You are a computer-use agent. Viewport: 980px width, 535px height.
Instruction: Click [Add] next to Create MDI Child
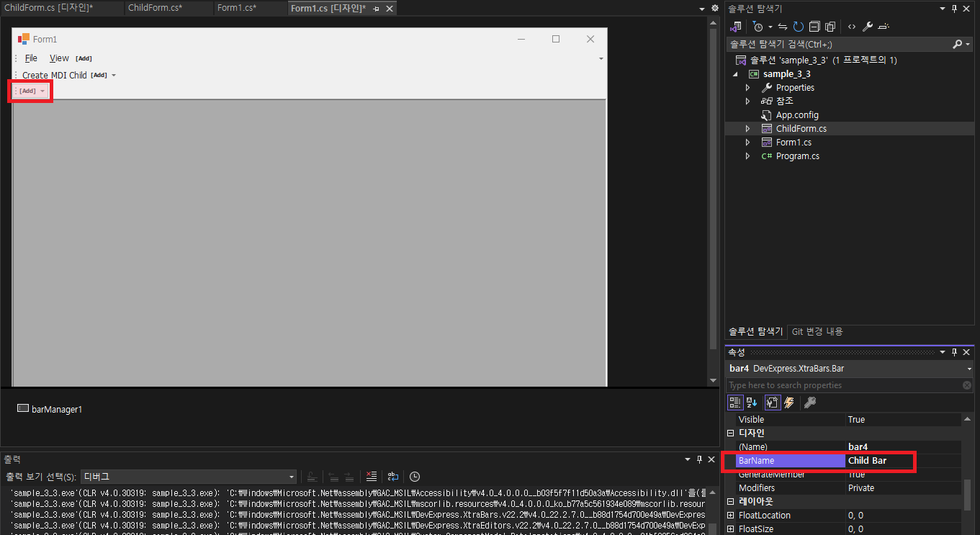pyautogui.click(x=99, y=75)
